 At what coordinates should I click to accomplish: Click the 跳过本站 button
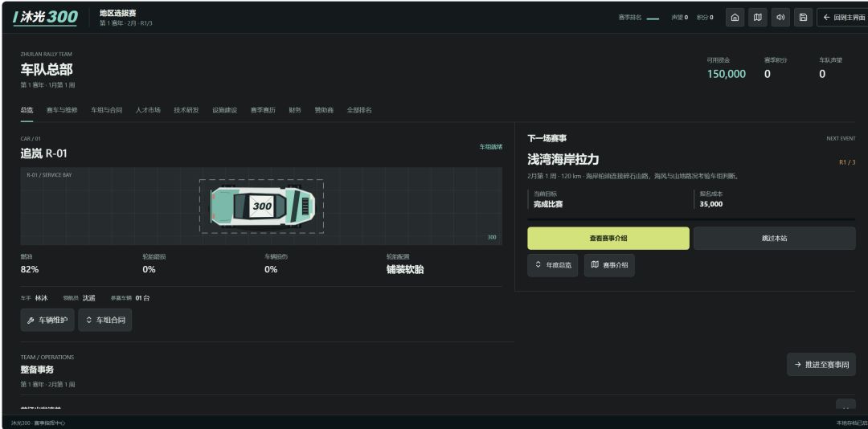coord(775,239)
